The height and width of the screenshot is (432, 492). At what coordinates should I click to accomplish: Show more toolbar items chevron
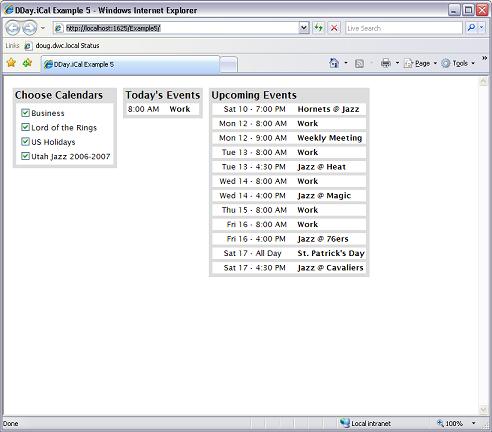[x=484, y=58]
